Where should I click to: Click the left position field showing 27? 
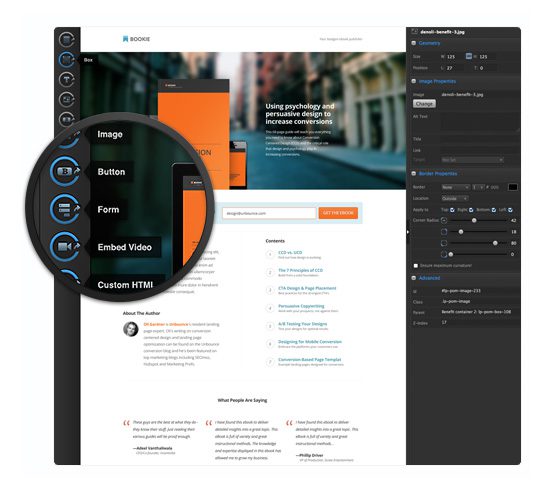(x=454, y=68)
